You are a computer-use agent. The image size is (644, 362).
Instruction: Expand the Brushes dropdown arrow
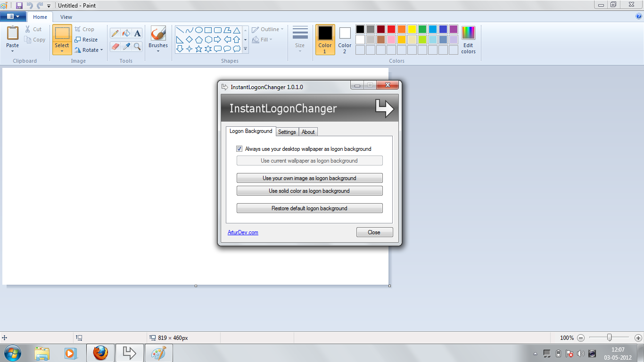[x=158, y=51]
